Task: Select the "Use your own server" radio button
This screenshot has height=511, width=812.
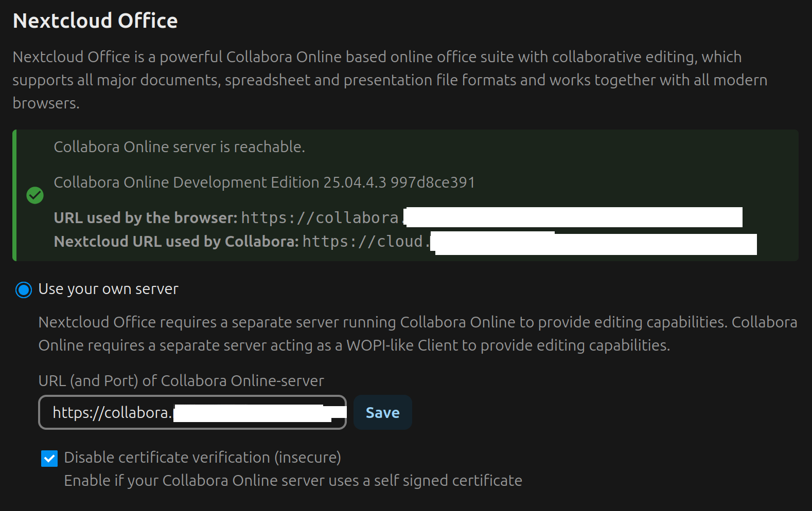Action: pos(24,290)
